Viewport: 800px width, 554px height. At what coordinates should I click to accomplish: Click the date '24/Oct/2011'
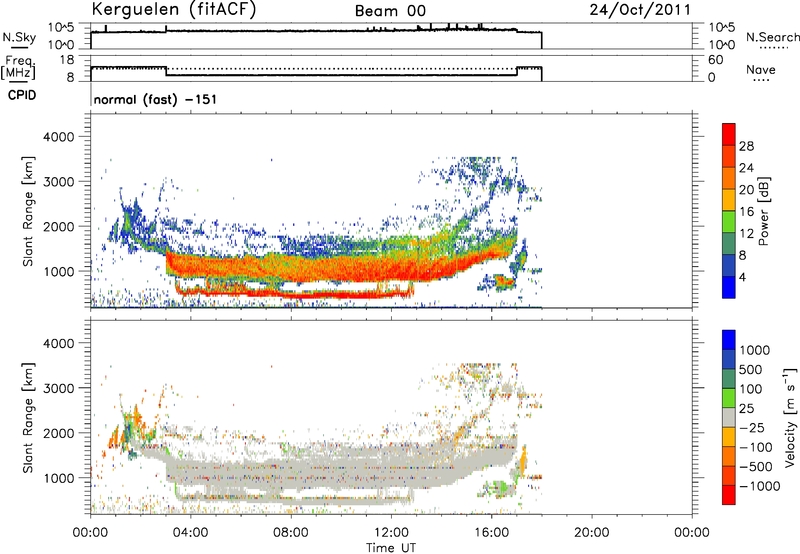coord(640,10)
